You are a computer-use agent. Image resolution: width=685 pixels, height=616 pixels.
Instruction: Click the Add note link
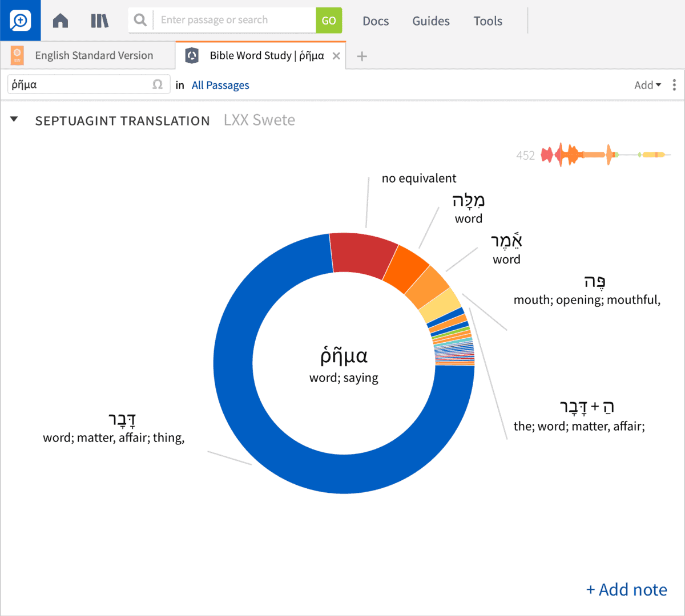click(x=626, y=589)
